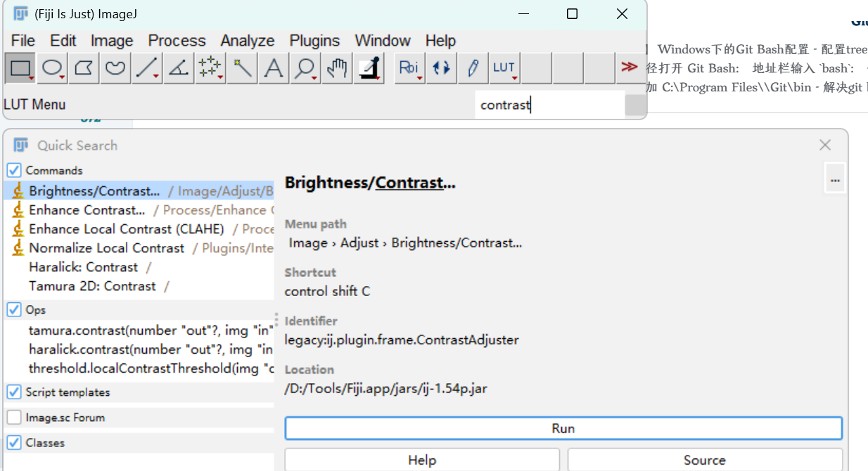The image size is (868, 471).
Task: Uncheck the Commands search filter
Action: pos(13,169)
